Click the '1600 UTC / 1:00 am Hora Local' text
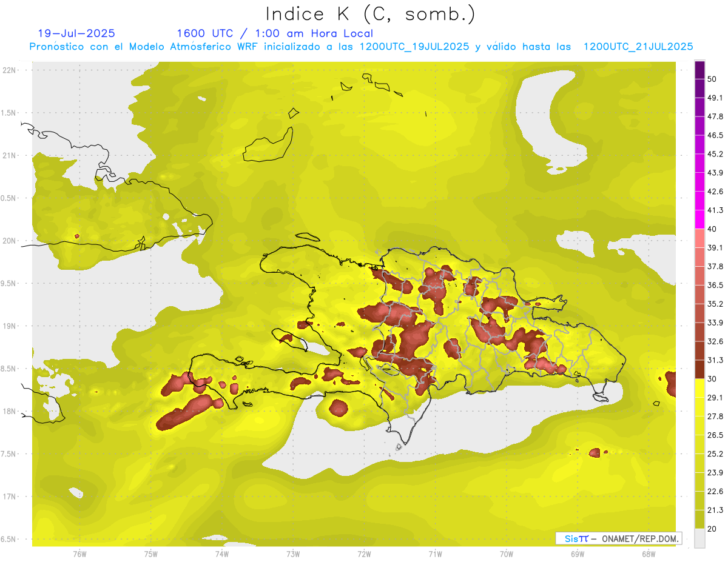 [x=275, y=33]
